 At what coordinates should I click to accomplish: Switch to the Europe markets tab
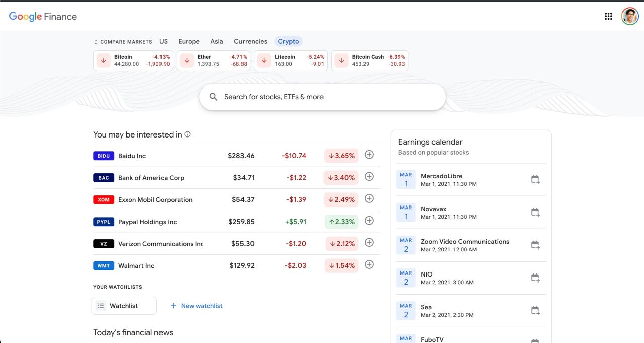point(189,41)
